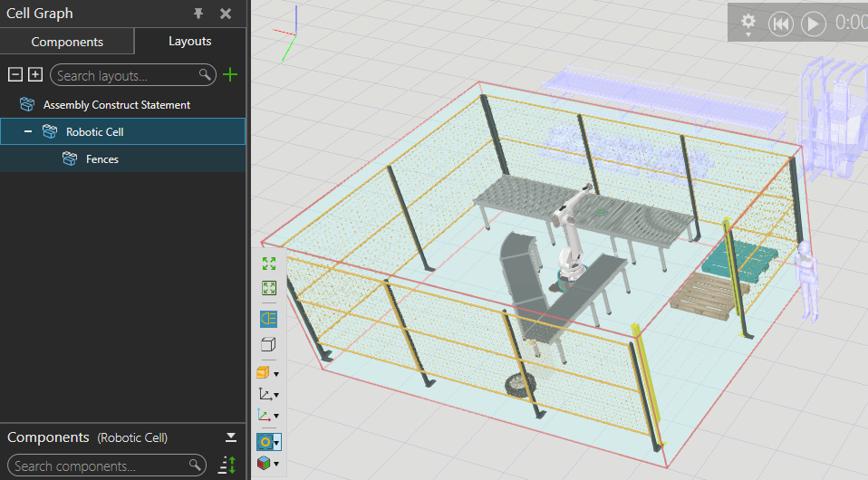Select the human figure outside fence
The image size is (868, 480).
806,282
